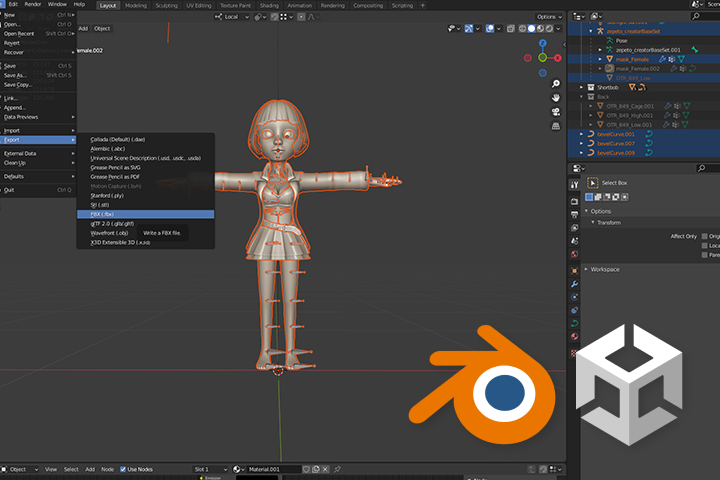The image size is (720, 480).
Task: Toggle proportional editing in the viewport header
Action: coord(301,17)
